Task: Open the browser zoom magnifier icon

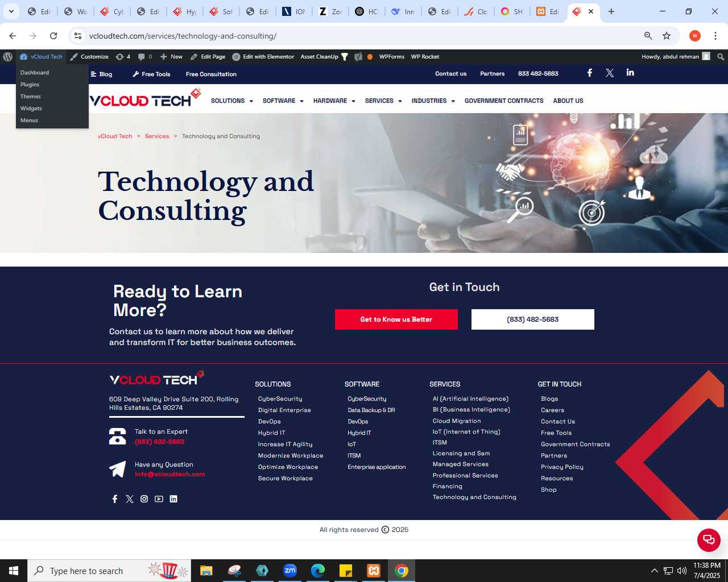Action: (648, 36)
